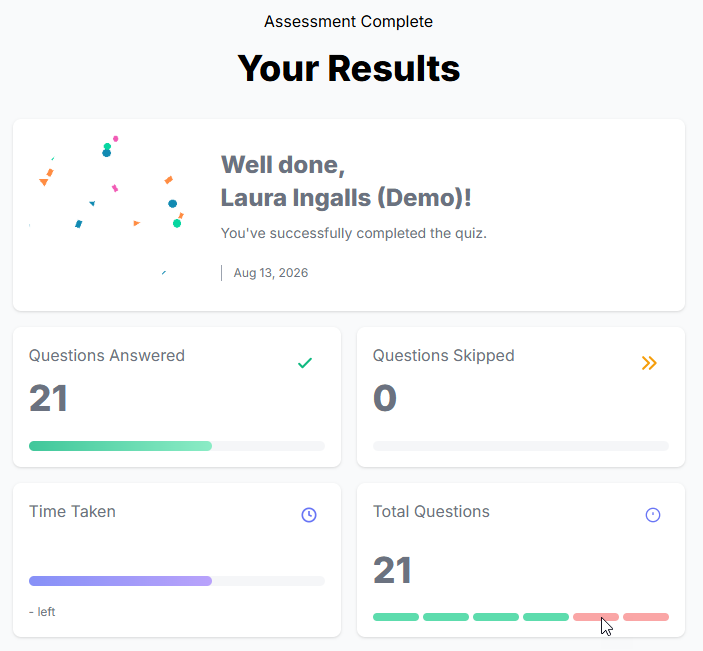This screenshot has width=703, height=651.
Task: Click the orange double-chevron Questions Skipped icon
Action: click(649, 363)
